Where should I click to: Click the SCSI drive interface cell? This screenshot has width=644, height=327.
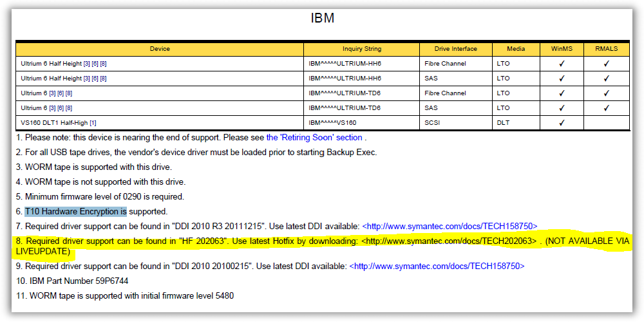click(x=433, y=122)
